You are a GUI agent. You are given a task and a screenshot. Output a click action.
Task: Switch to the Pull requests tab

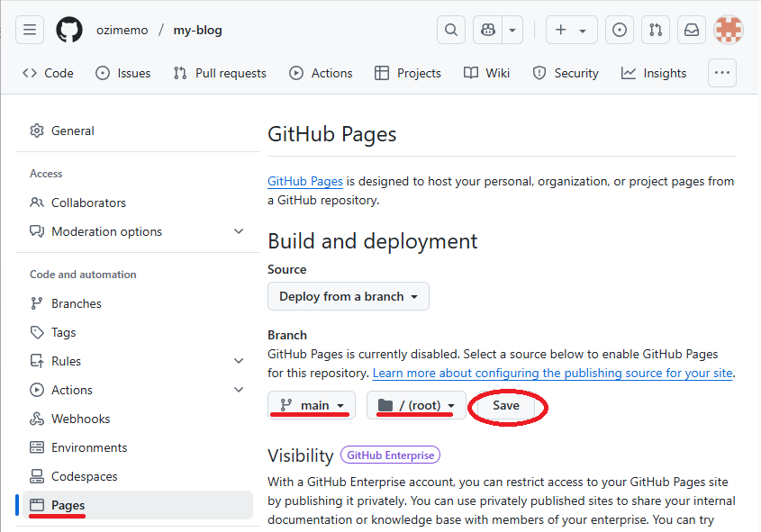[x=220, y=73]
